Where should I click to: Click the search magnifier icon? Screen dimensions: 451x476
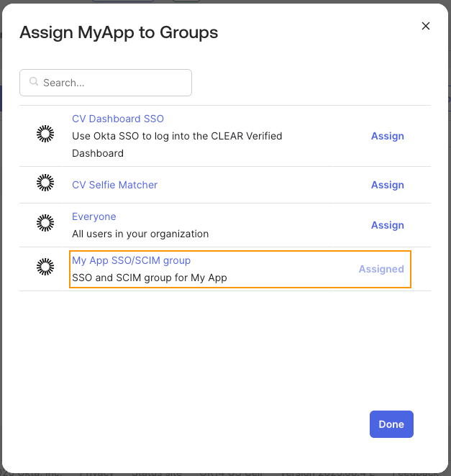click(34, 82)
